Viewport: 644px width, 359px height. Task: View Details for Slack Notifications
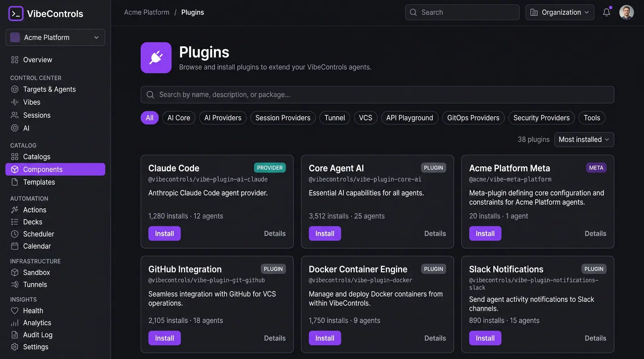click(x=595, y=338)
